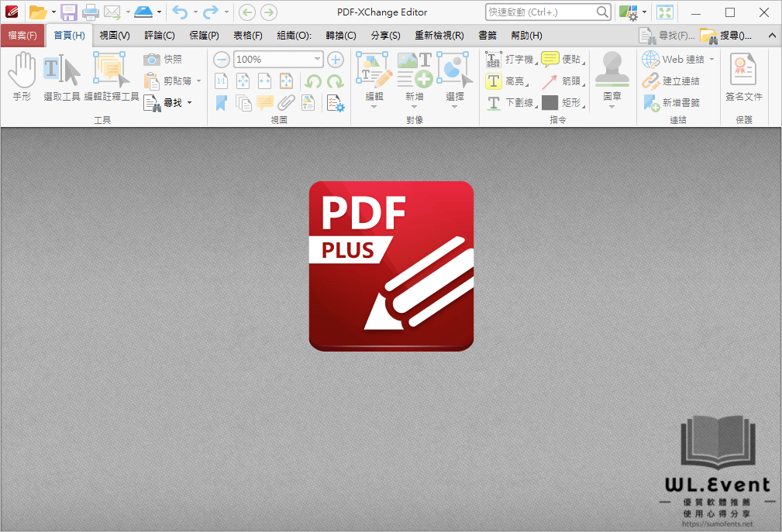Screen dimensions: 782x532
Task: Select the Rectangle (矩形) tool
Action: (563, 103)
